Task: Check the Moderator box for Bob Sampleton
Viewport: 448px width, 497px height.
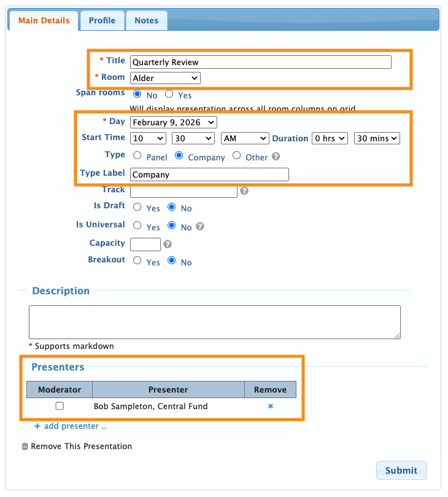Action: click(x=60, y=406)
